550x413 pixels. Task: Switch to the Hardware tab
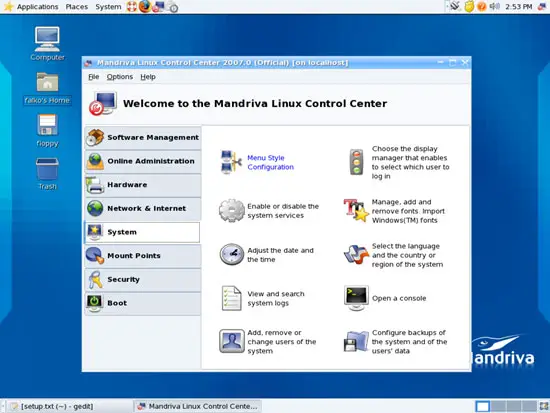[x=143, y=185]
